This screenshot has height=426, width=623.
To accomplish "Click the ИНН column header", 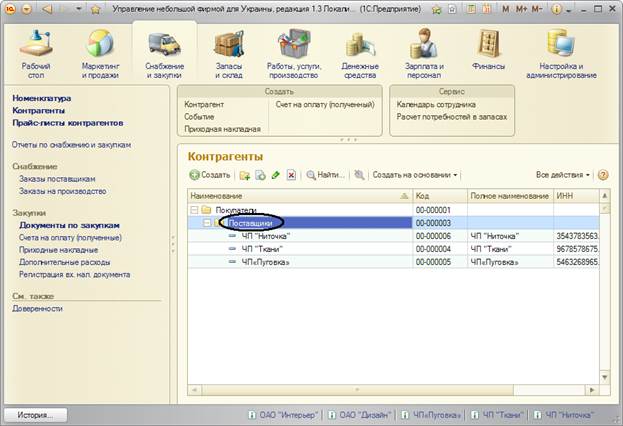I will (x=576, y=196).
